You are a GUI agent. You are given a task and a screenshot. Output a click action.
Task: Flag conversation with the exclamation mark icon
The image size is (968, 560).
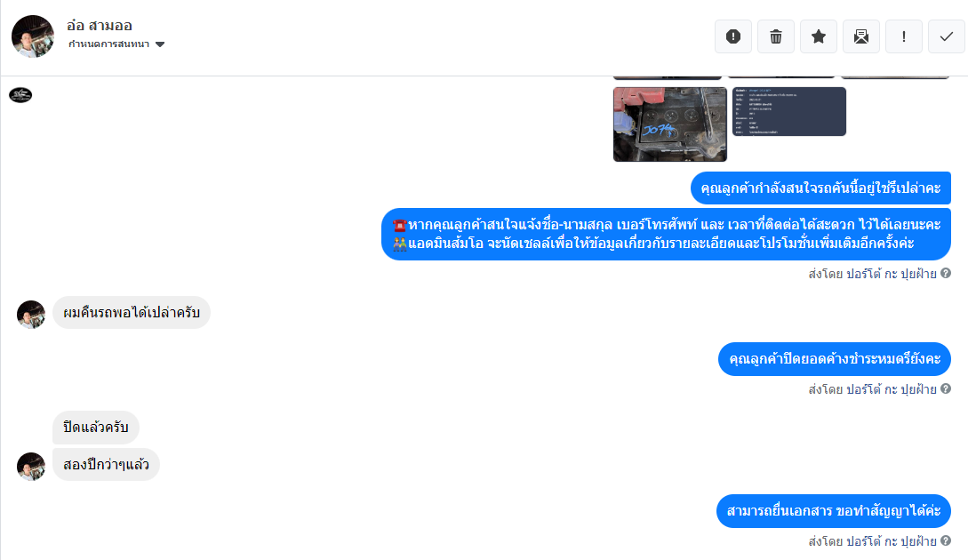903,36
